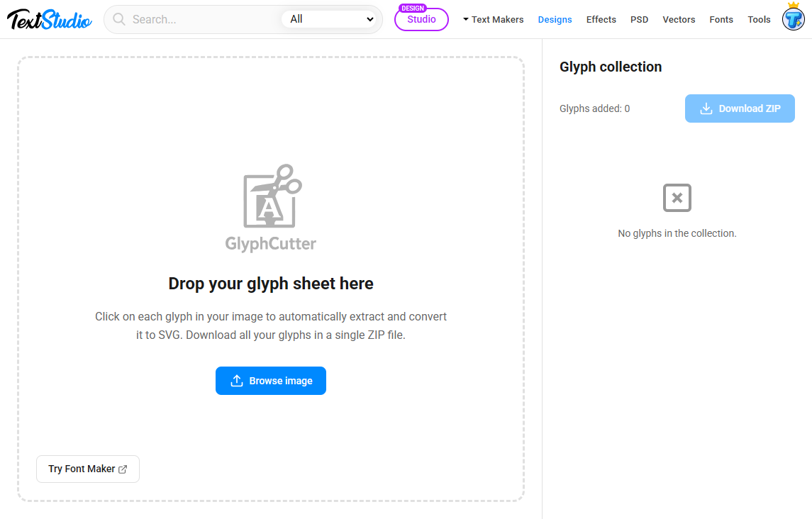Click the GlyphCutter scissors logo

[271, 199]
